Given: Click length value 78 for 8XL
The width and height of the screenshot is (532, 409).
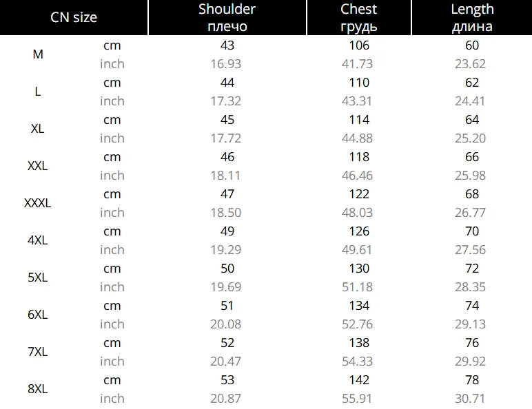Looking at the screenshot, I should click(x=472, y=380).
